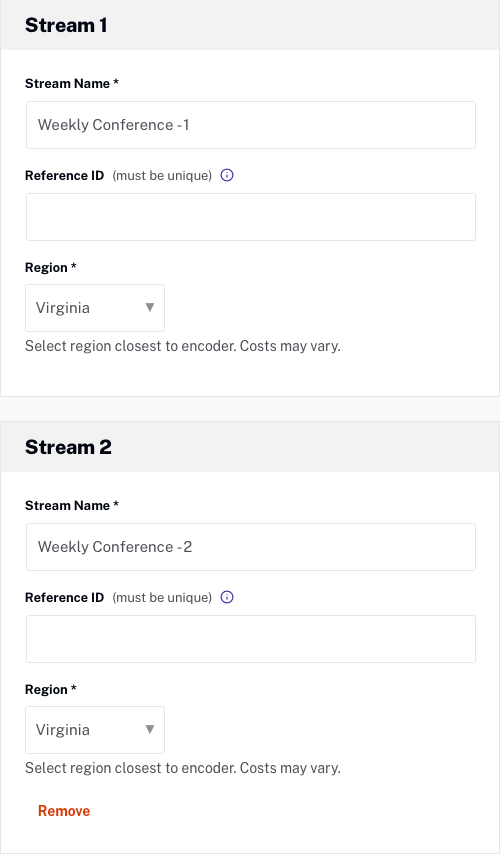Click the Stream 2 section header
The height and width of the screenshot is (854, 500).
[x=68, y=447]
